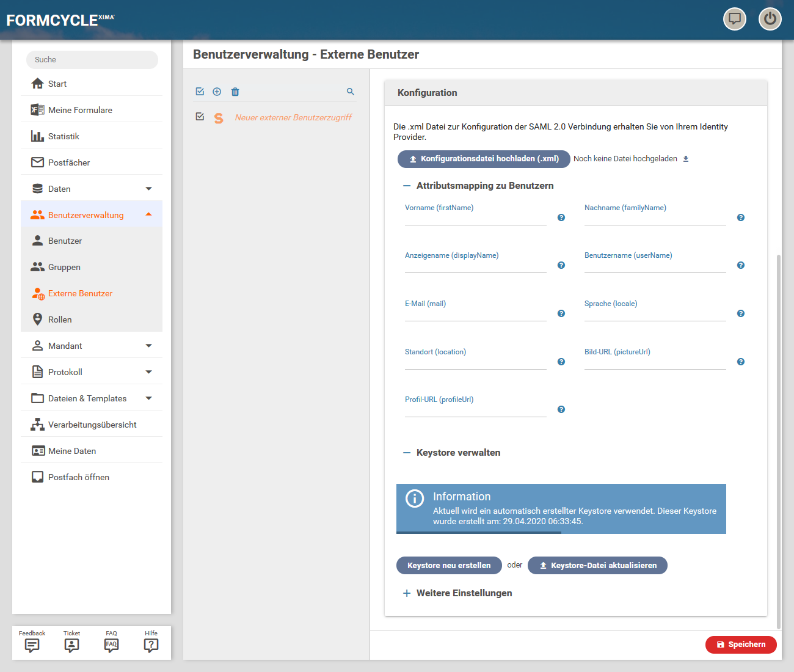Click the logout power icon in header
Image resolution: width=794 pixels, height=672 pixels.
point(770,19)
